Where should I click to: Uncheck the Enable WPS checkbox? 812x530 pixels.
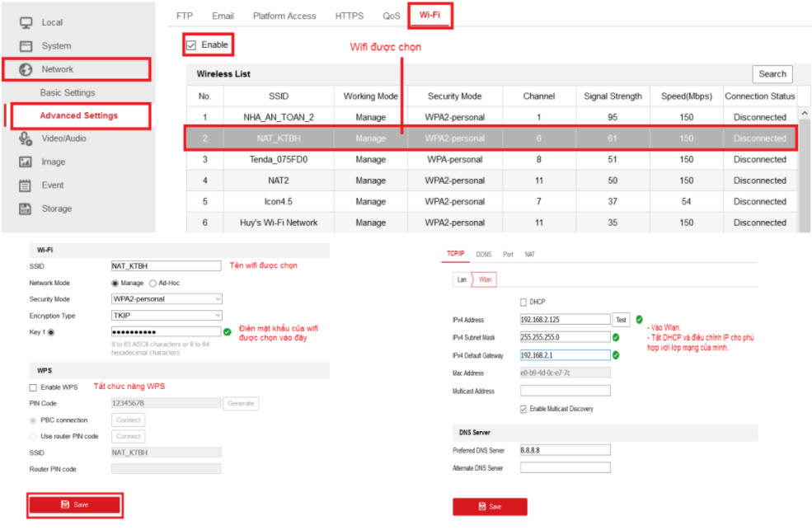[x=33, y=387]
